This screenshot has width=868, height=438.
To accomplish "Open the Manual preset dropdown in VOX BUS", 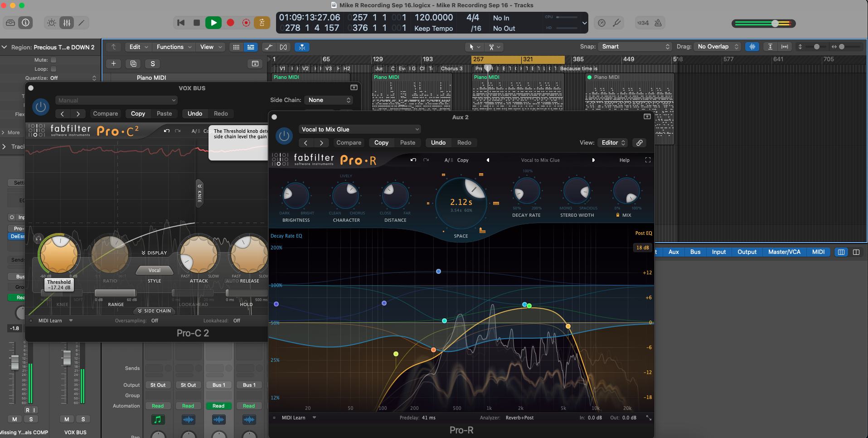I will [116, 100].
